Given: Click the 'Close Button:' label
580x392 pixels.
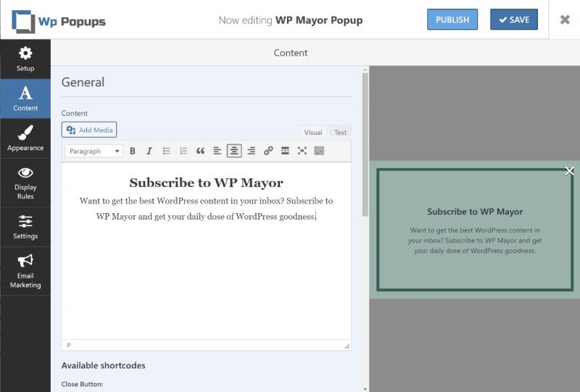Looking at the screenshot, I should [82, 384].
